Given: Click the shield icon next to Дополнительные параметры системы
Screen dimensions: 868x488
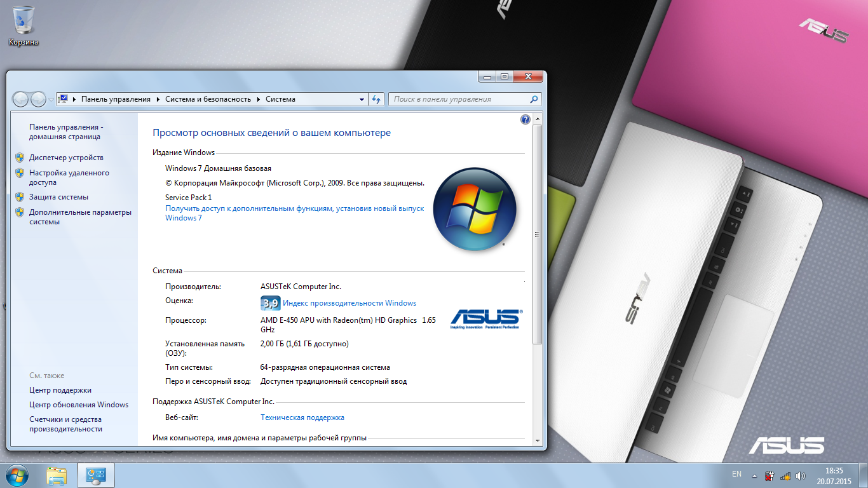Looking at the screenshot, I should [x=20, y=212].
